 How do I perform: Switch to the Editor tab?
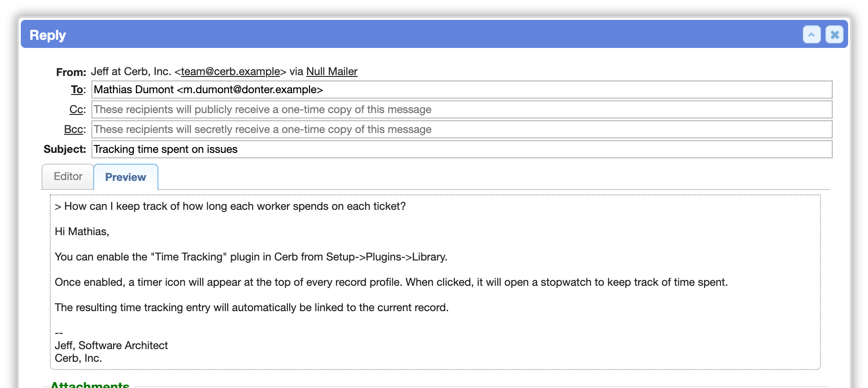[x=68, y=176]
